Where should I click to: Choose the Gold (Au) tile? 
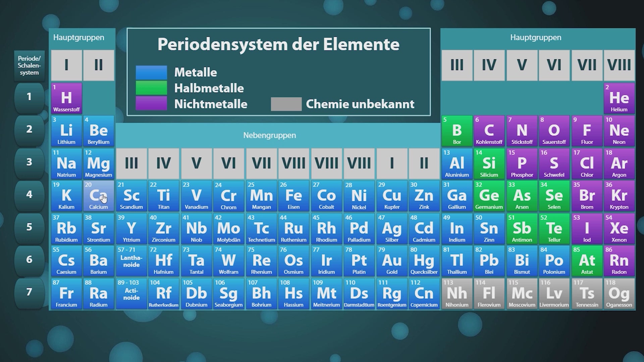click(x=392, y=261)
